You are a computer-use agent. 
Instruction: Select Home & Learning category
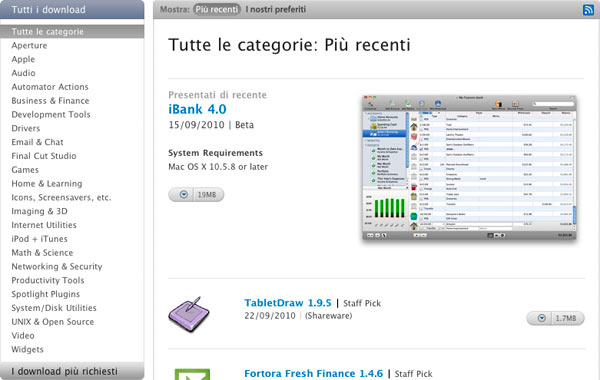point(47,184)
